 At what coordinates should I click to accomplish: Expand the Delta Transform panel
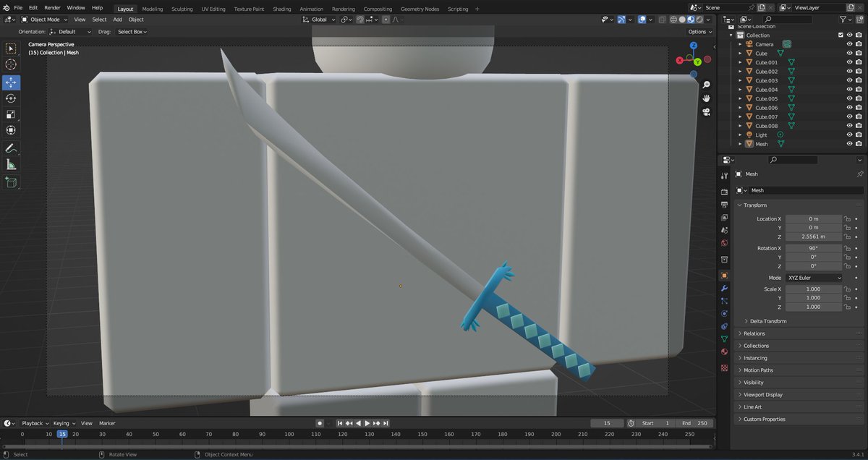click(767, 321)
